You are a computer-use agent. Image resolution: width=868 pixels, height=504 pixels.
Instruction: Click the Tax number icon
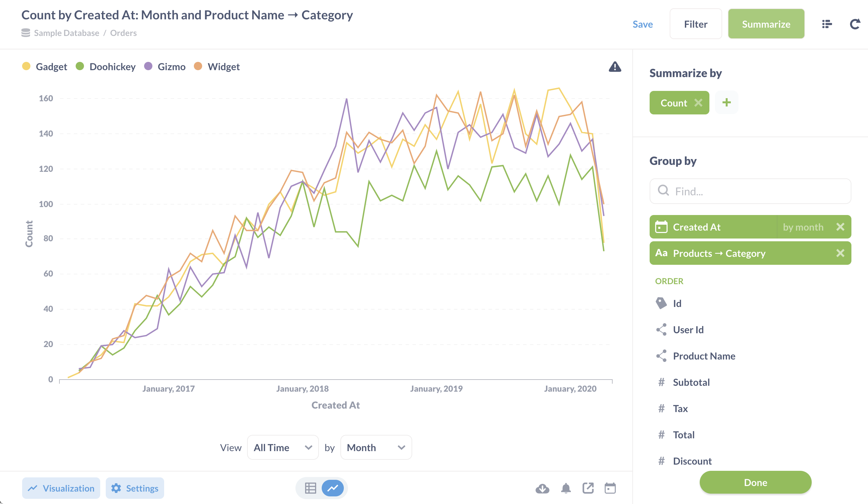tap(661, 408)
